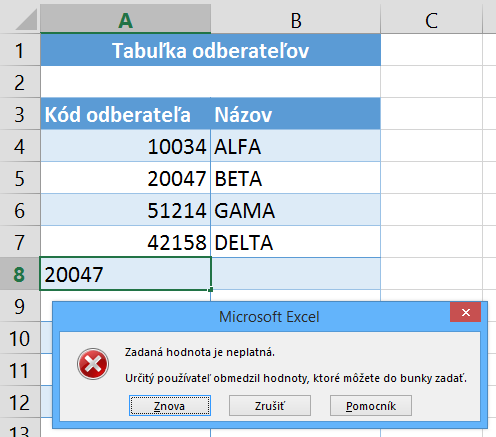Select the Kód odberateľa header cell
This screenshot has height=437, width=496.
(125, 114)
